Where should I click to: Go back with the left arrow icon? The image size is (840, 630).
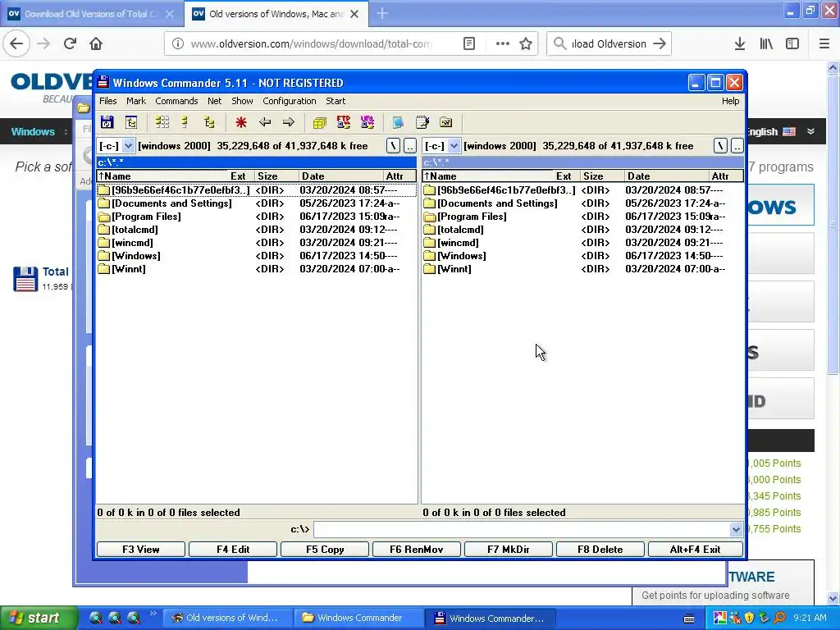click(265, 122)
